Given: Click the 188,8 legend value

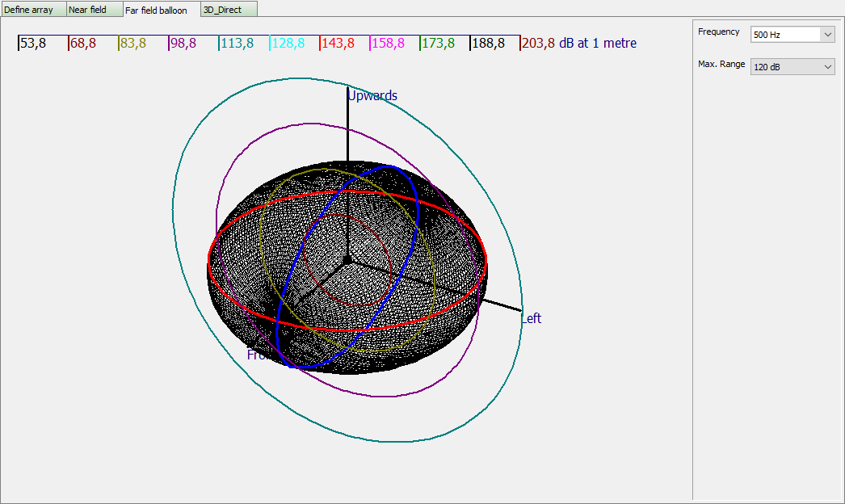Looking at the screenshot, I should coord(488,43).
